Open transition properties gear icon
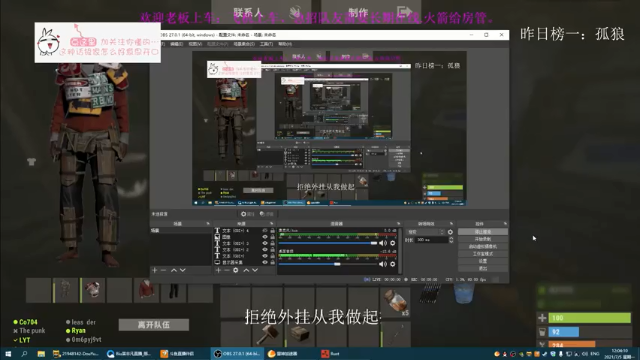The image size is (640, 360). pyautogui.click(x=450, y=232)
